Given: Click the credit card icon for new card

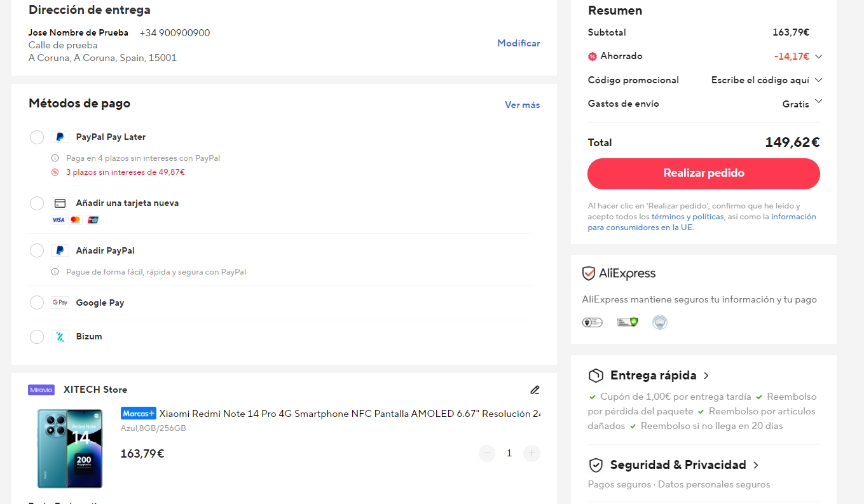Looking at the screenshot, I should pyautogui.click(x=60, y=203).
